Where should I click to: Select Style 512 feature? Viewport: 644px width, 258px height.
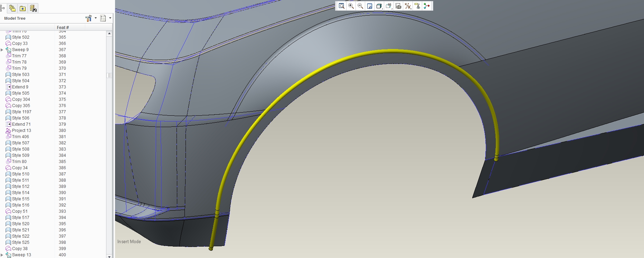click(21, 187)
